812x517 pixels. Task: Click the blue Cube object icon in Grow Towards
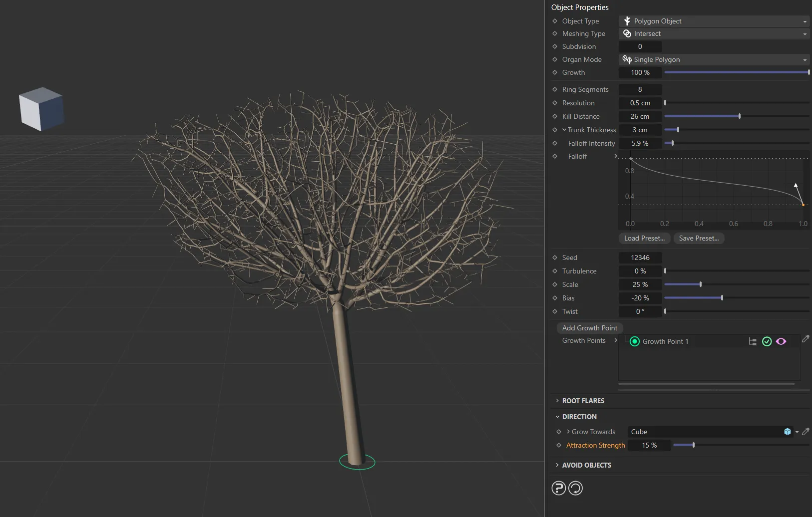788,432
